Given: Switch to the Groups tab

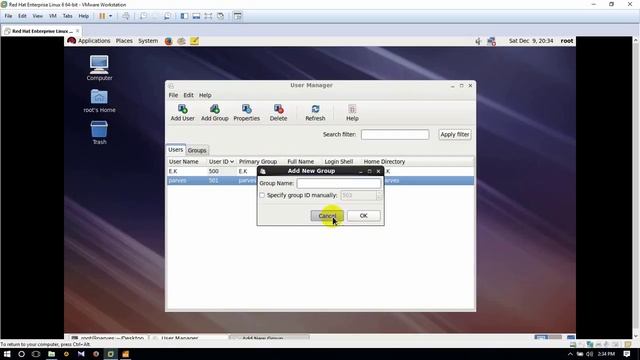Looking at the screenshot, I should pyautogui.click(x=197, y=151).
